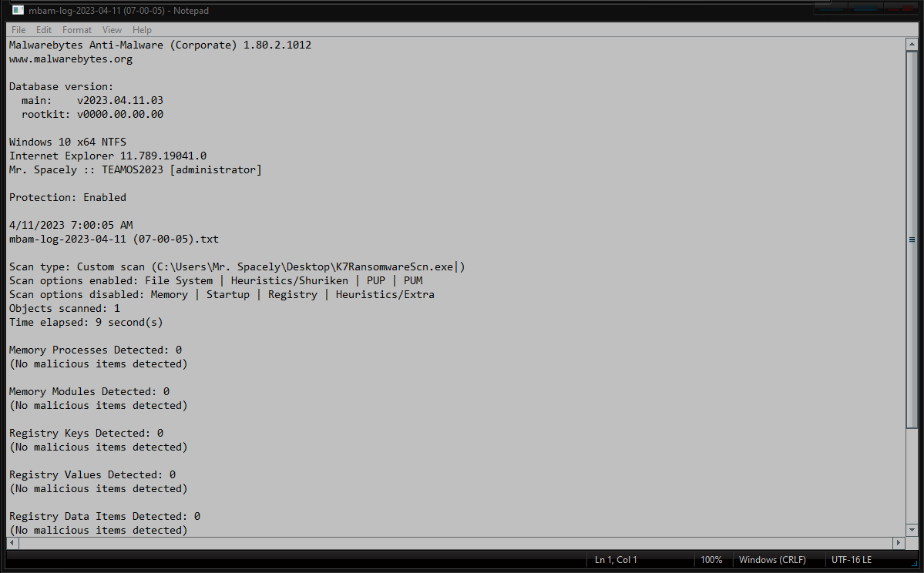Click the 'Scan options enabled' line
The image size is (924, 573).
click(216, 280)
